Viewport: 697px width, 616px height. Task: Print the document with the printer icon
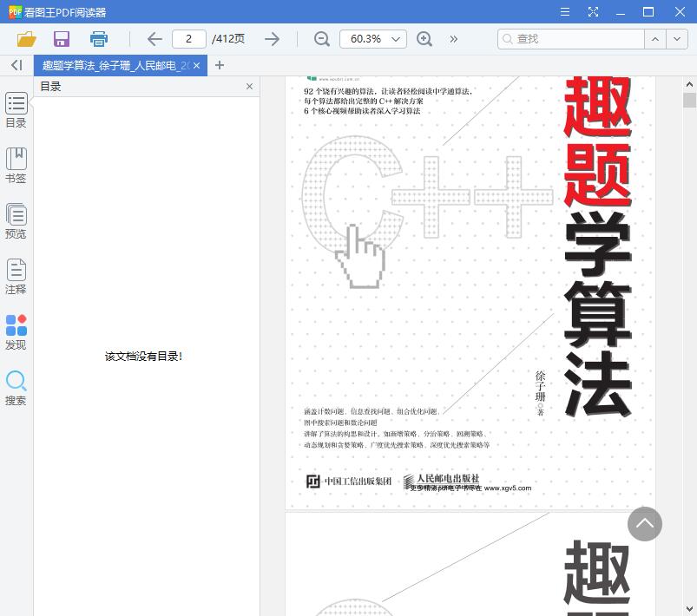(x=99, y=39)
